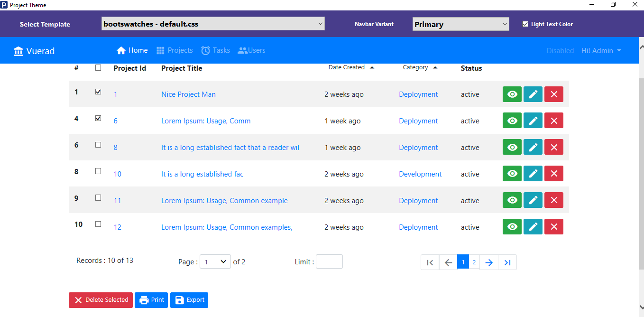Toggle the select-all checkbox in header
The width and height of the screenshot is (644, 317).
click(x=98, y=68)
